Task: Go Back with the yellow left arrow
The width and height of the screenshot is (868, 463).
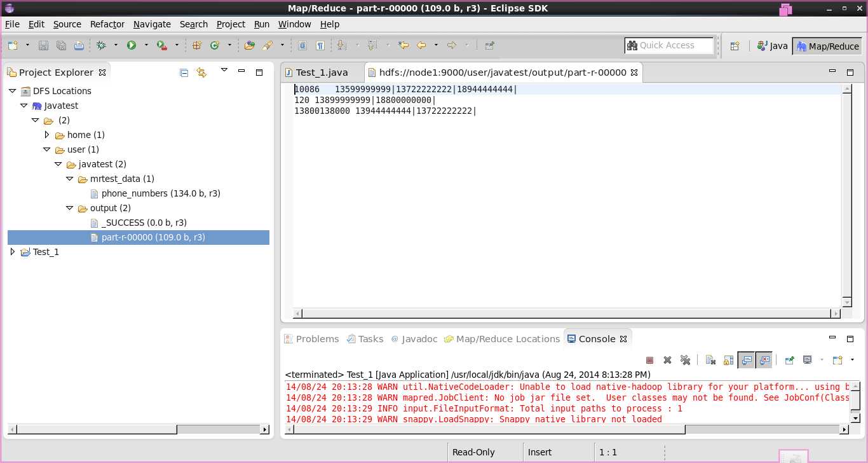Action: 421,45
